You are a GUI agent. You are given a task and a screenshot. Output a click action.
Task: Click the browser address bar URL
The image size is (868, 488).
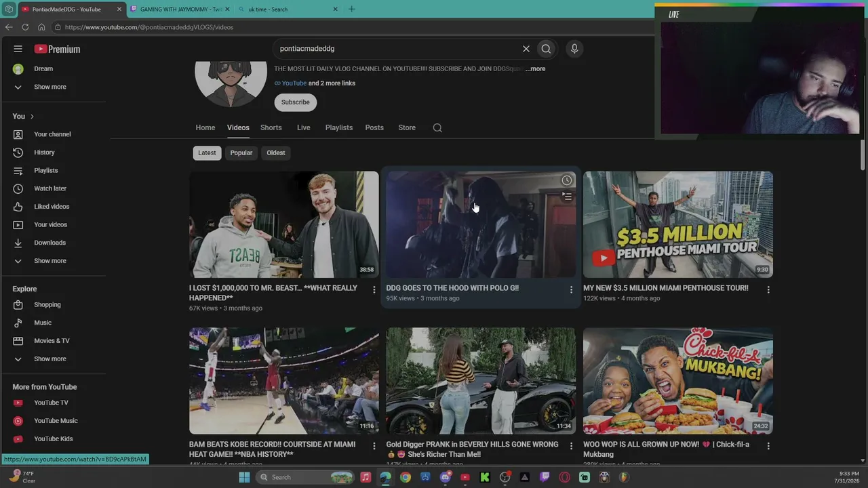pyautogui.click(x=149, y=27)
